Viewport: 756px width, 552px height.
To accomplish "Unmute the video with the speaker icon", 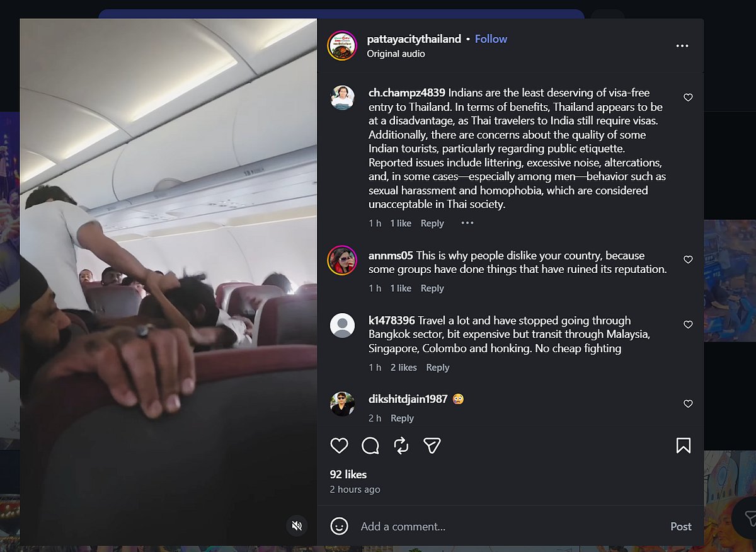I will (x=297, y=526).
